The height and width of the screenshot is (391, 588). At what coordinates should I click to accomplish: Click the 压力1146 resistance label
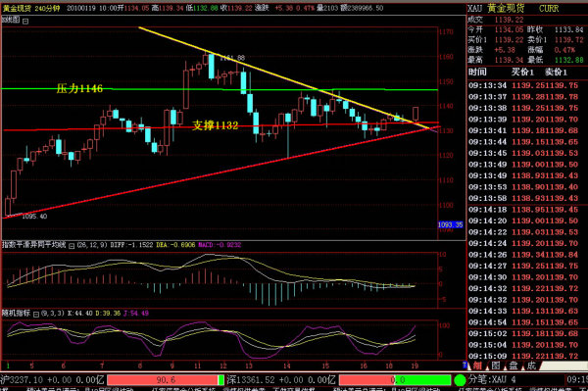[79, 88]
